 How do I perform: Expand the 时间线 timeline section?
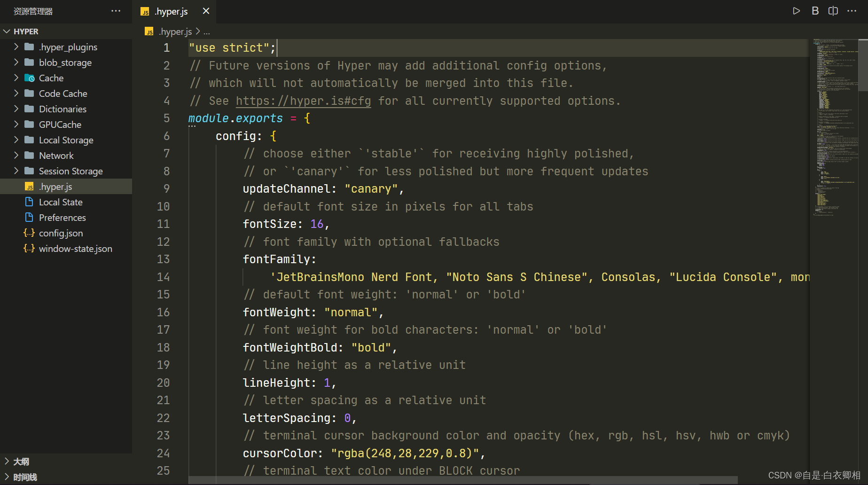coord(7,477)
